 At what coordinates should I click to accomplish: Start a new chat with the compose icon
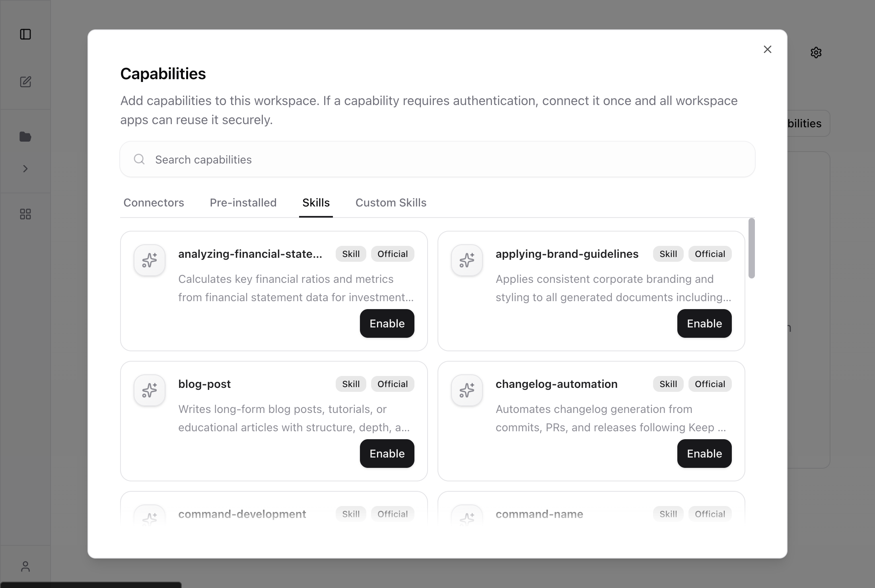[x=25, y=82]
